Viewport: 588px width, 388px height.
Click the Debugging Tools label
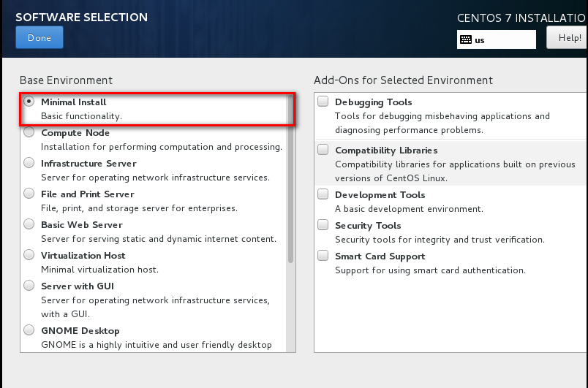(373, 102)
